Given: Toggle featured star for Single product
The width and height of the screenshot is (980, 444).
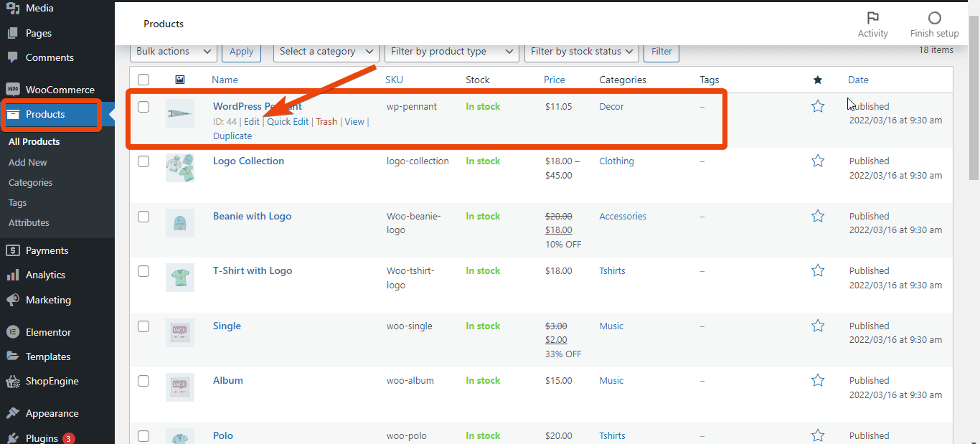Looking at the screenshot, I should coord(818,326).
